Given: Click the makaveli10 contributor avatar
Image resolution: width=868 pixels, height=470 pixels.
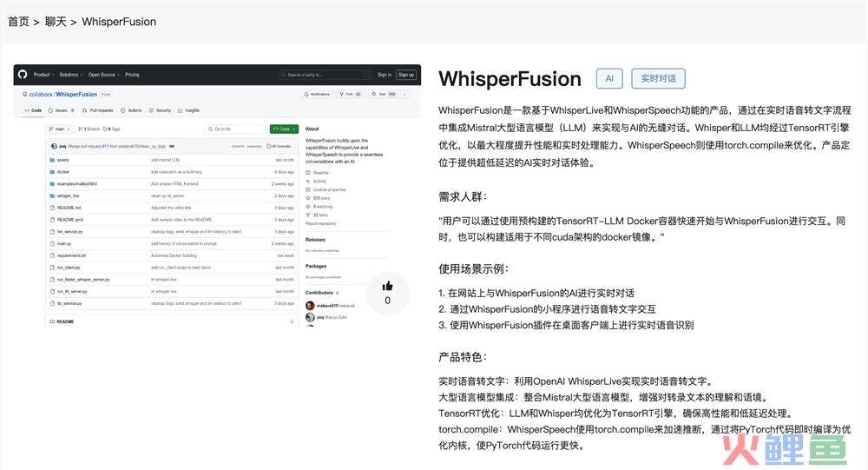Looking at the screenshot, I should [310, 306].
